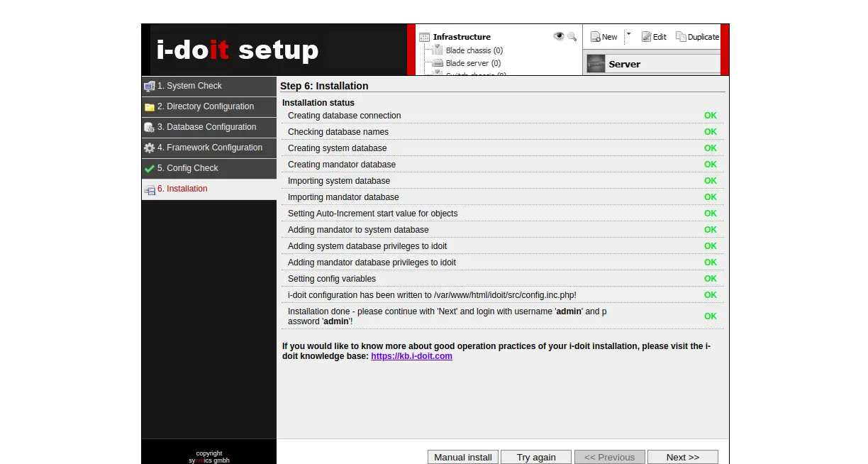Click the green checkmark beside Config Check
The height and width of the screenshot is (464, 868).
[149, 169]
